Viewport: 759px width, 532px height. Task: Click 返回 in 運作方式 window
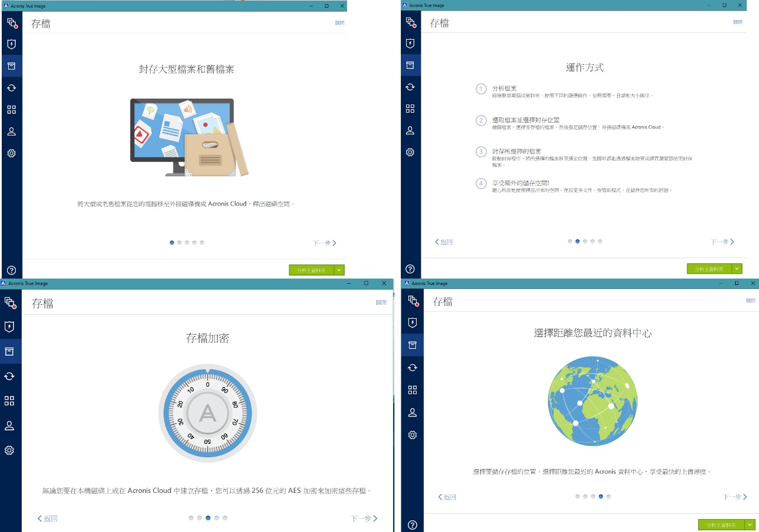coord(444,242)
